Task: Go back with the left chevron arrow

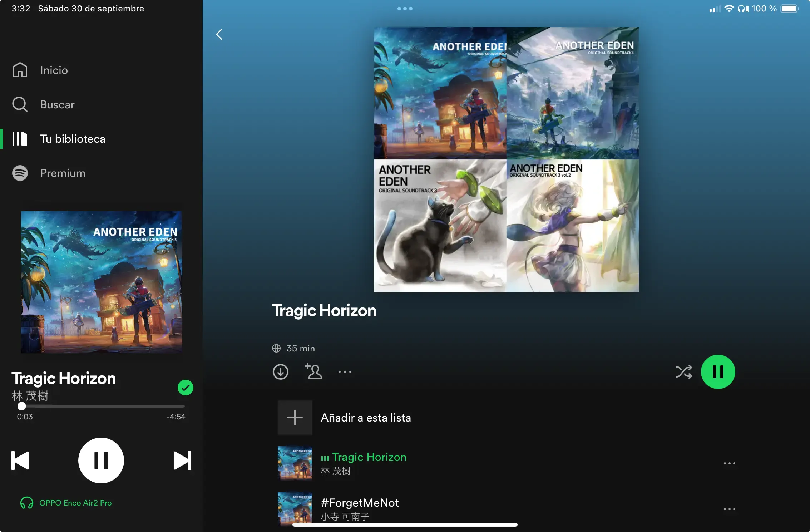Action: pos(219,34)
